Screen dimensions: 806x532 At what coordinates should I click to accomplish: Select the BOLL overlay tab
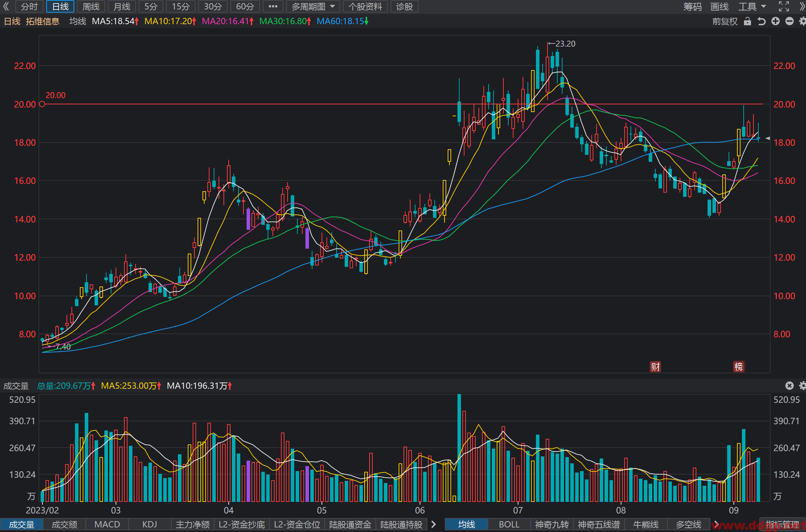(x=509, y=524)
